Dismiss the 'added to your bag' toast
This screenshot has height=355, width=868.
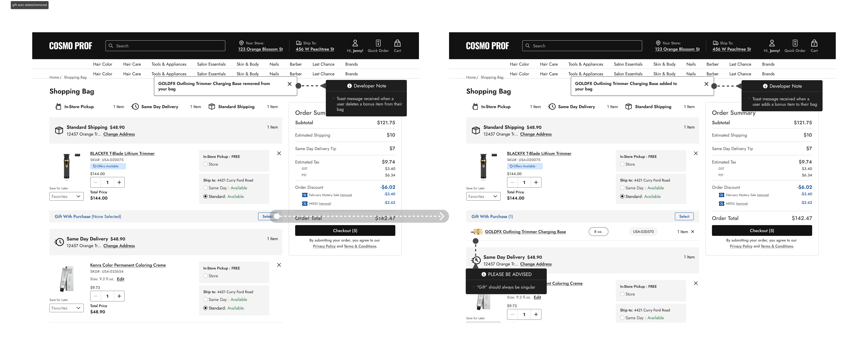click(x=706, y=84)
